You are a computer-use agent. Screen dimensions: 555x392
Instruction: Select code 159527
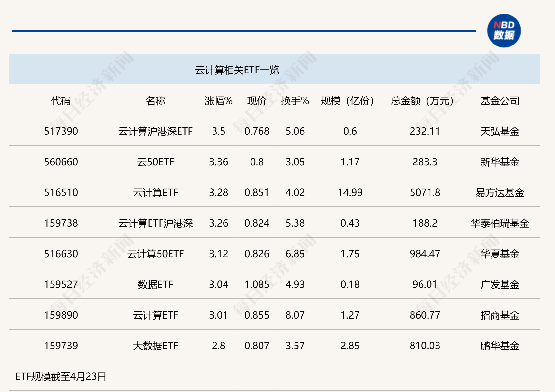[x=61, y=285]
